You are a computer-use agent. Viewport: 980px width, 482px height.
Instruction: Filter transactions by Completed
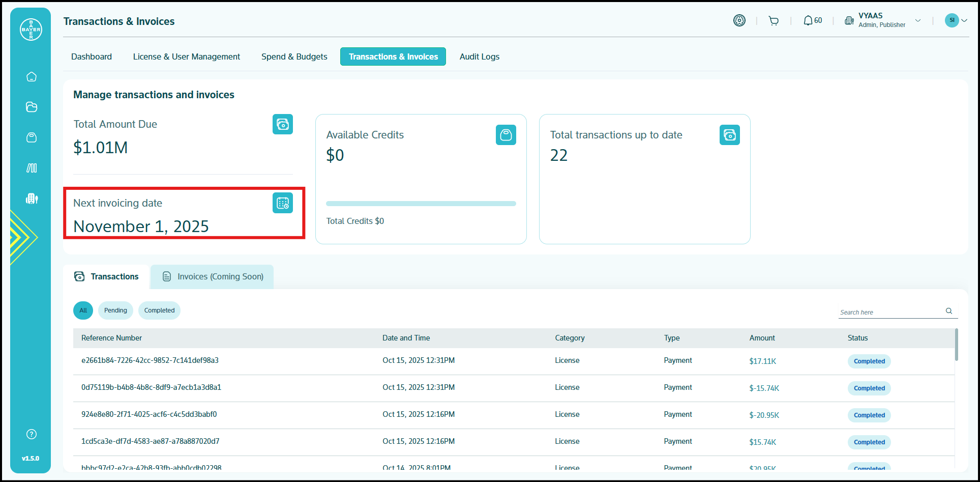point(159,310)
